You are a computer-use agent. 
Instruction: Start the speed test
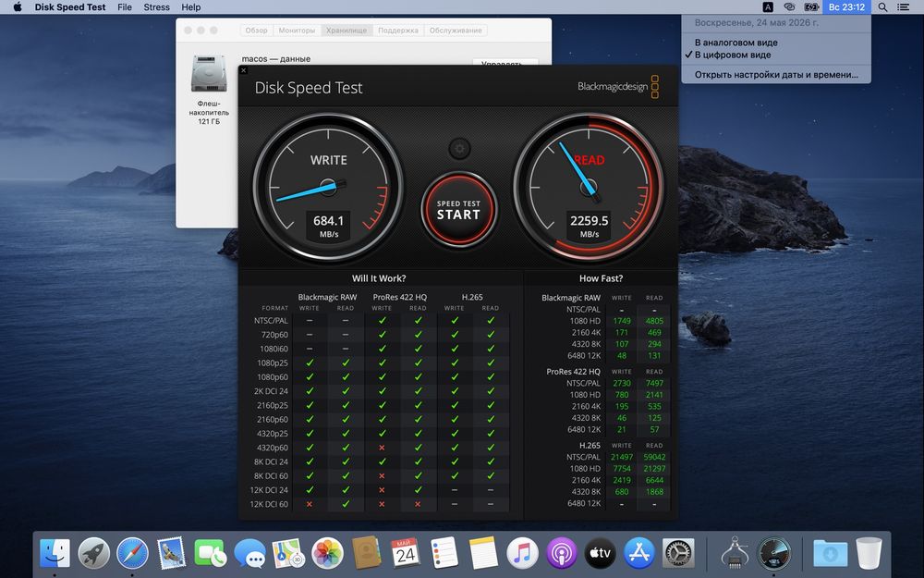458,209
